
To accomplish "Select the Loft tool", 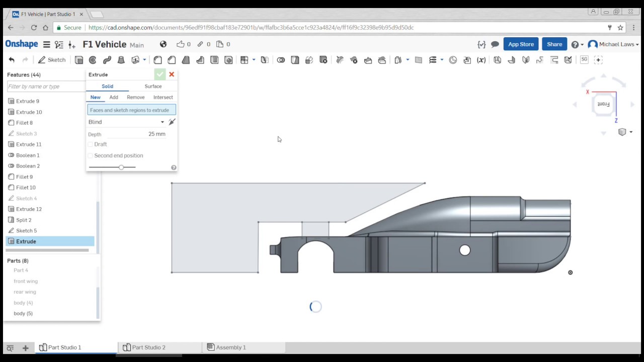I will (x=121, y=60).
